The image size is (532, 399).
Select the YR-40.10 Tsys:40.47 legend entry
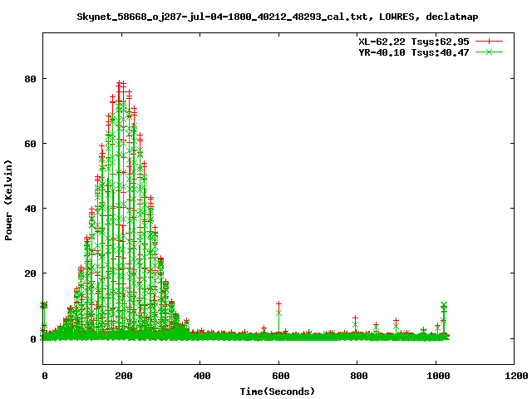tap(414, 52)
